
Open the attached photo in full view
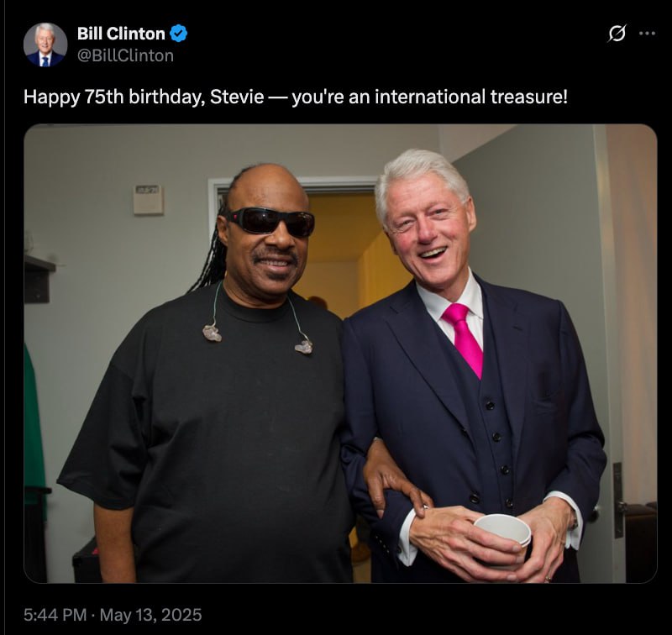340,354
